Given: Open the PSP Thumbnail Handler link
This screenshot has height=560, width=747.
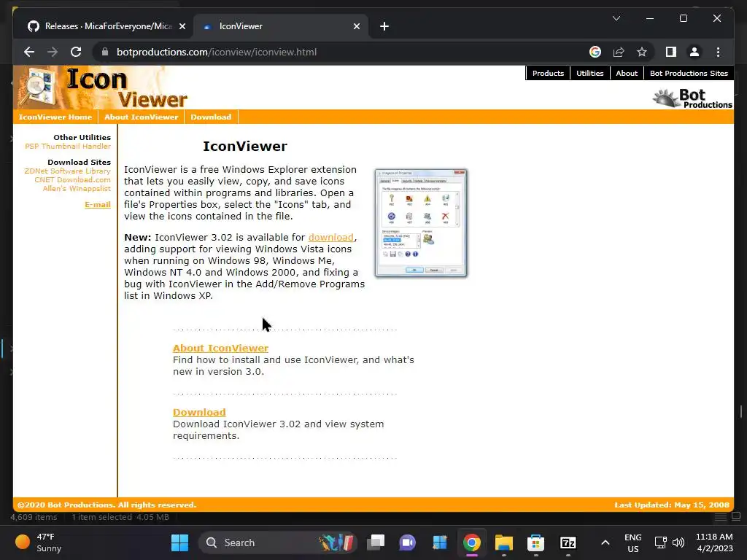Looking at the screenshot, I should [x=68, y=146].
